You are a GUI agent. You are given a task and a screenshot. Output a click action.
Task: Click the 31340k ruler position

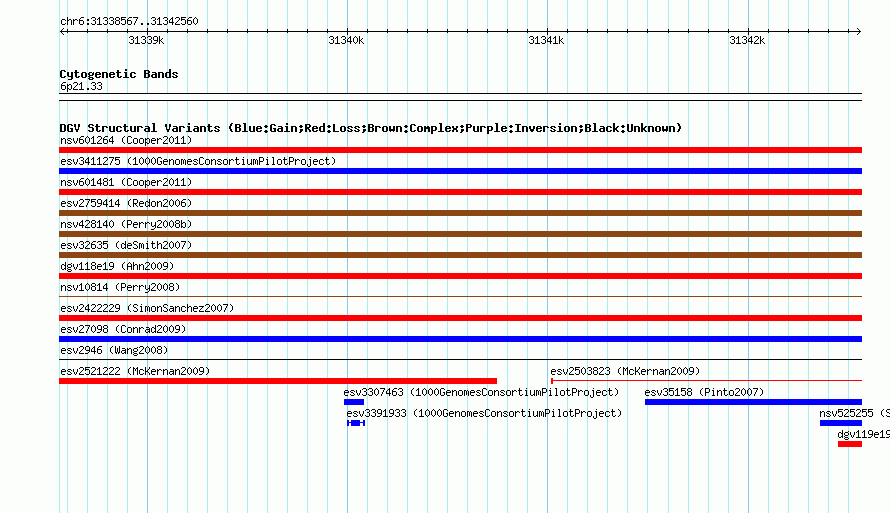coord(346,40)
